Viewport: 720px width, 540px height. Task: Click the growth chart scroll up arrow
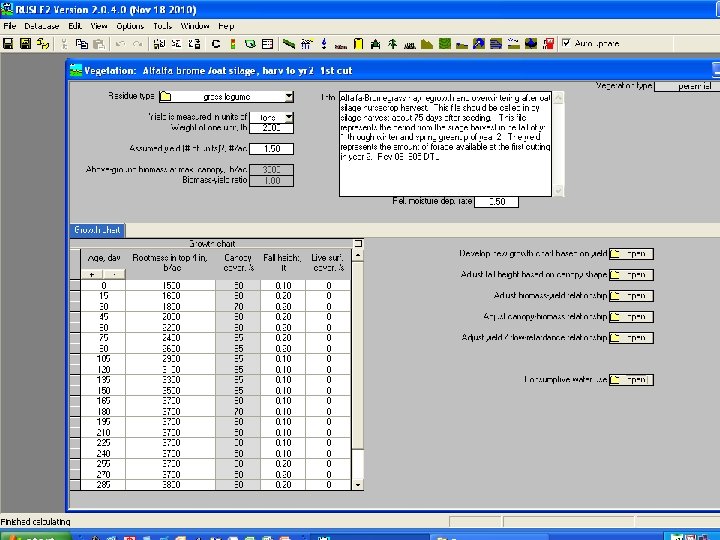358,255
